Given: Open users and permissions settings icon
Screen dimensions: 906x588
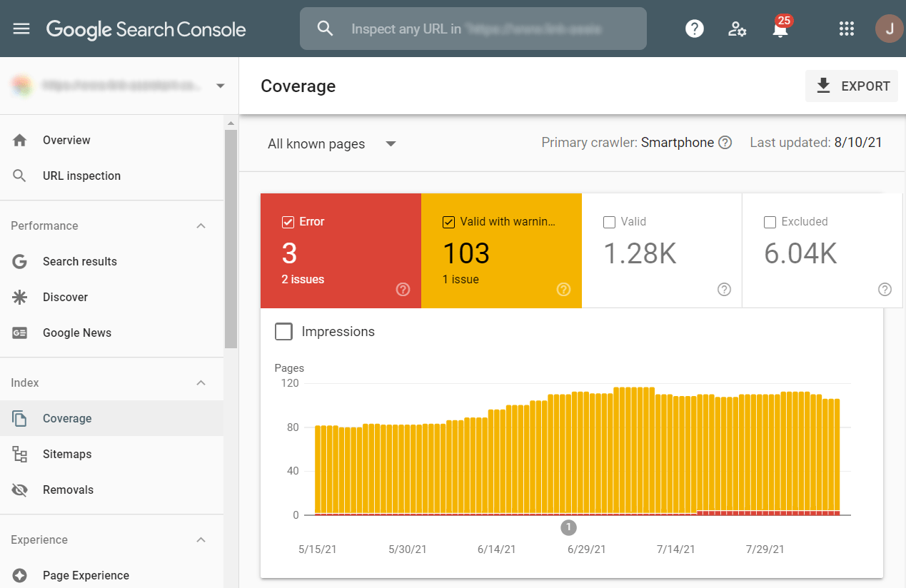Looking at the screenshot, I should pyautogui.click(x=737, y=29).
